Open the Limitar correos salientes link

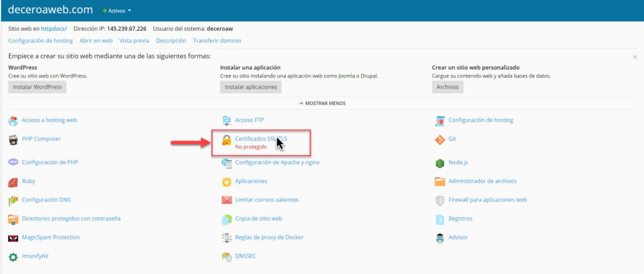[267, 200]
